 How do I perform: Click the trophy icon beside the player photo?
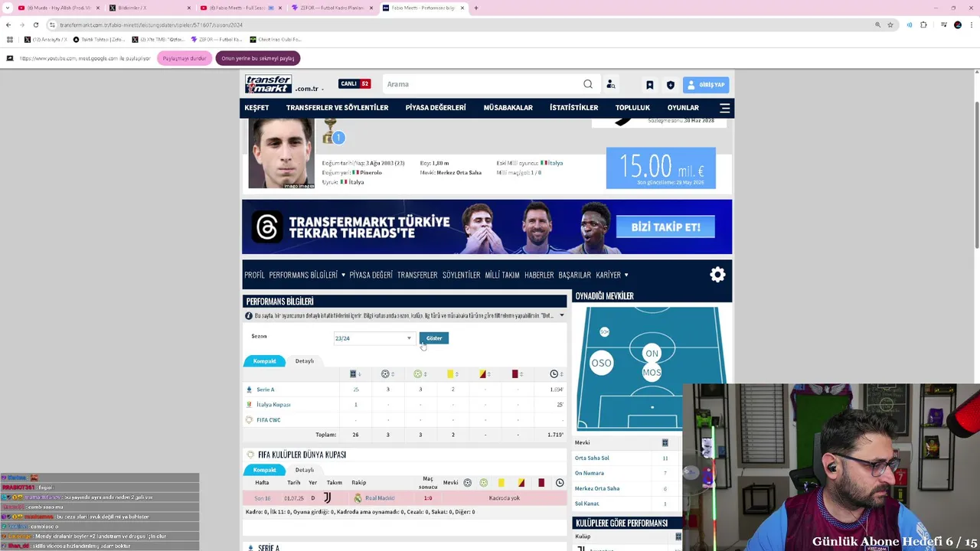[x=330, y=130]
